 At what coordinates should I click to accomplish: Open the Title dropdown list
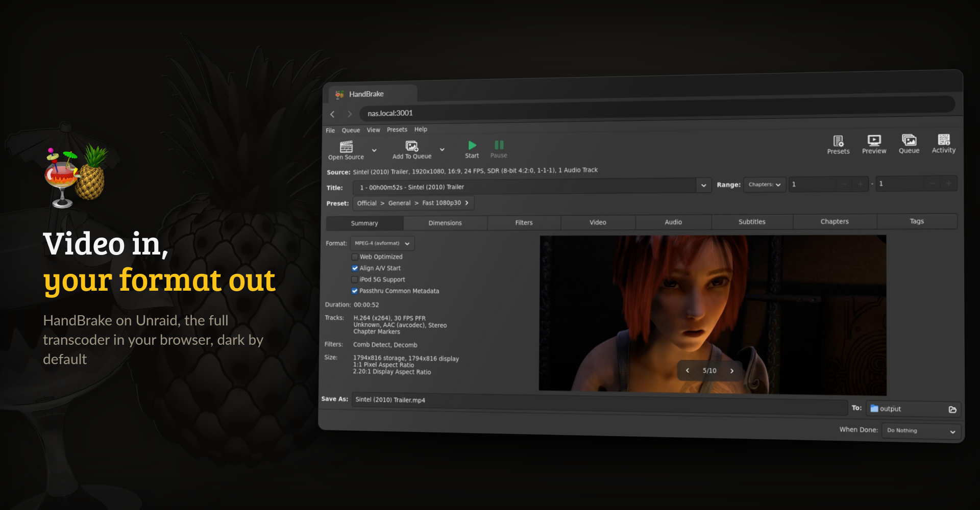coord(703,186)
